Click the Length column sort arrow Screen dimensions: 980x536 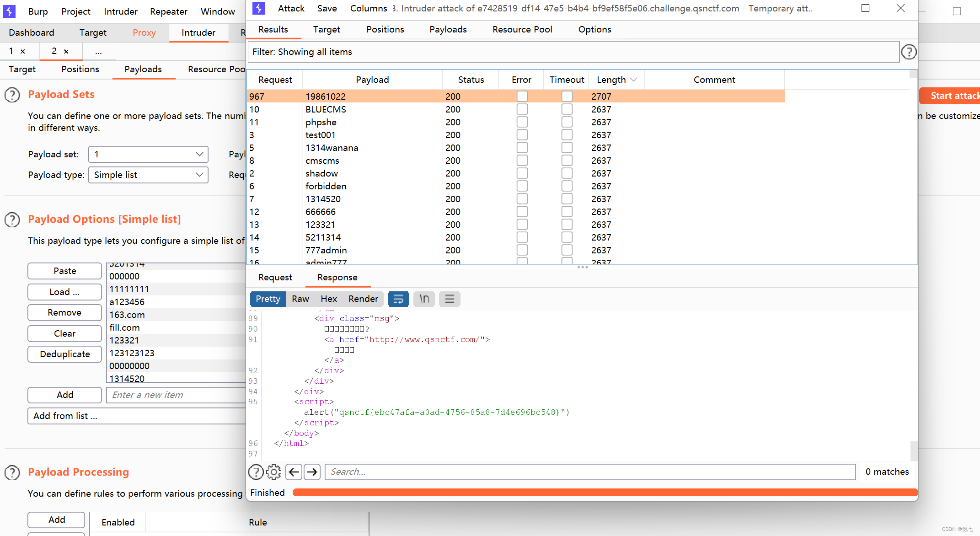tap(634, 80)
